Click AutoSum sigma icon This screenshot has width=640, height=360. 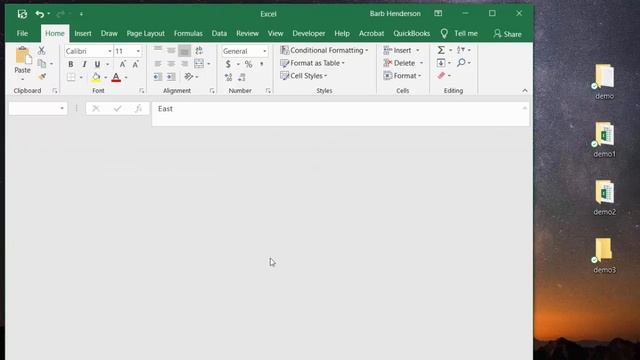pos(441,50)
